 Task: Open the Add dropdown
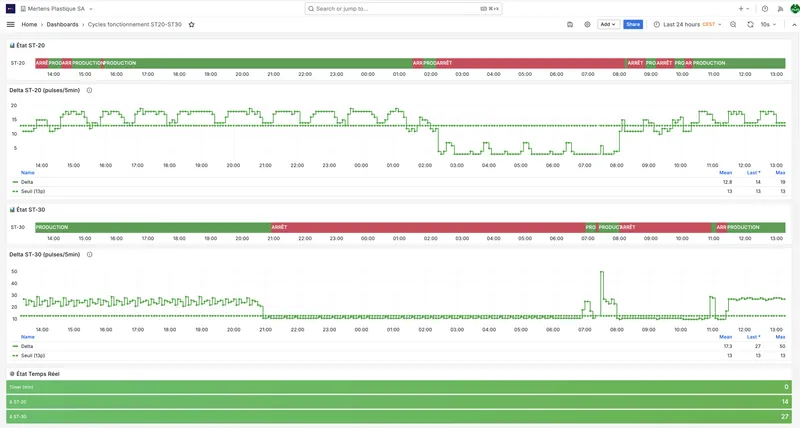(608, 24)
